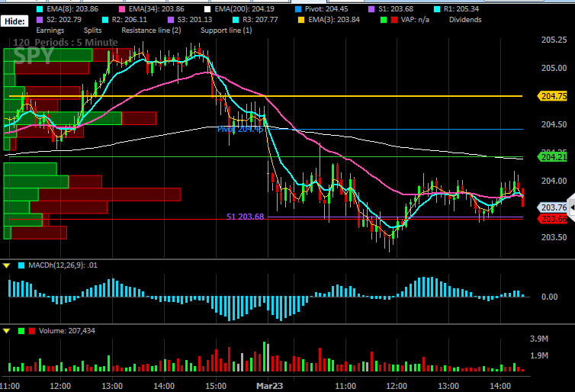Click the Mar23 date label on time axis

(269, 386)
